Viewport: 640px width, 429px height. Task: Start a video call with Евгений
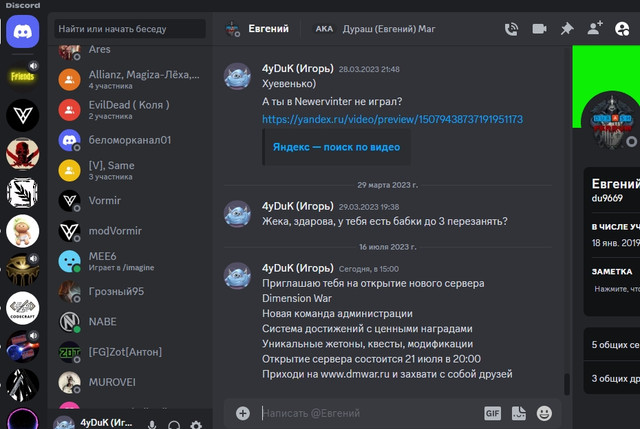pos(539,29)
